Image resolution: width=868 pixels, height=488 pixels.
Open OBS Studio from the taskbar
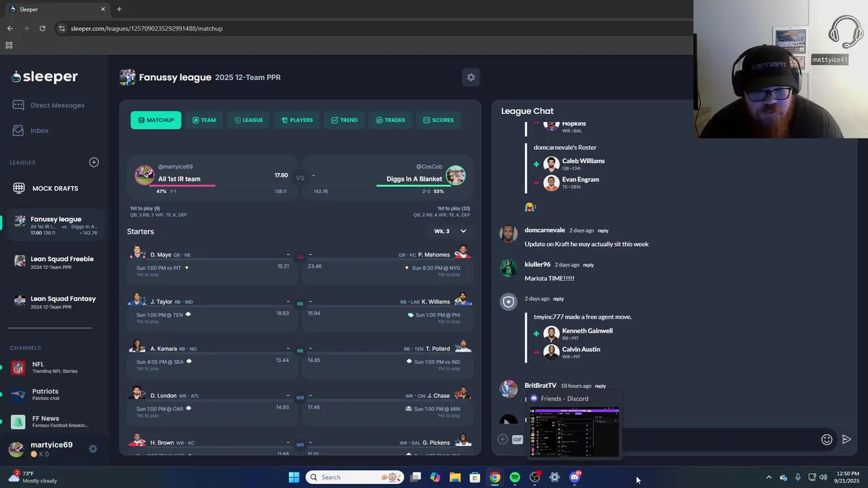tap(534, 477)
